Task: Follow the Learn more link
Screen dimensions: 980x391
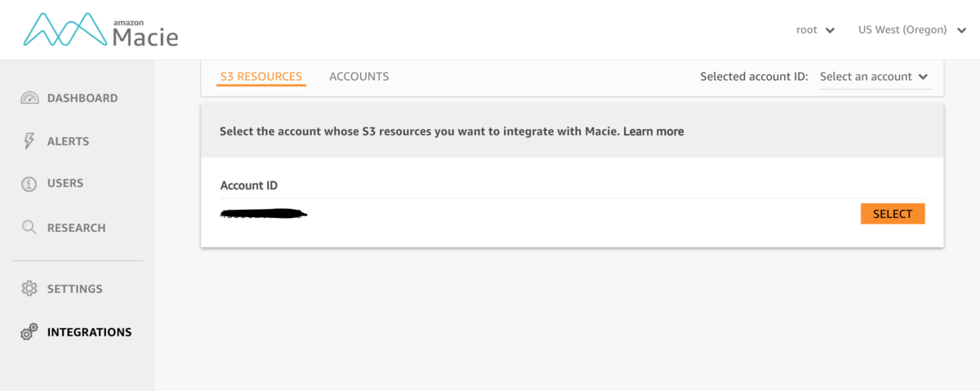Action: 653,131
